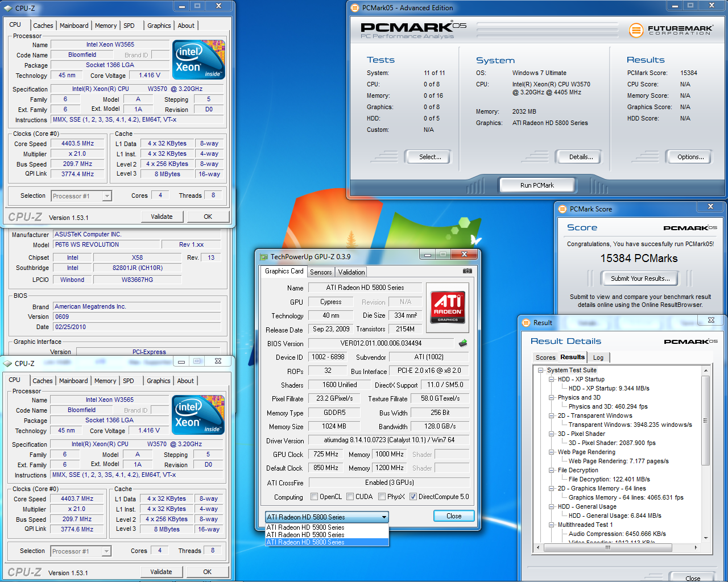This screenshot has height=582, width=728.
Task: Collapse the 3D - Pixel Shader node
Action: click(551, 434)
